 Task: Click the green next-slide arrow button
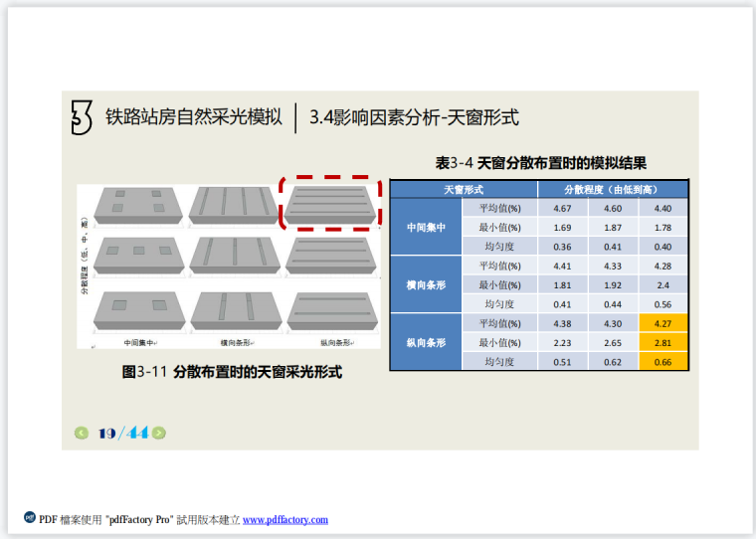(x=159, y=433)
